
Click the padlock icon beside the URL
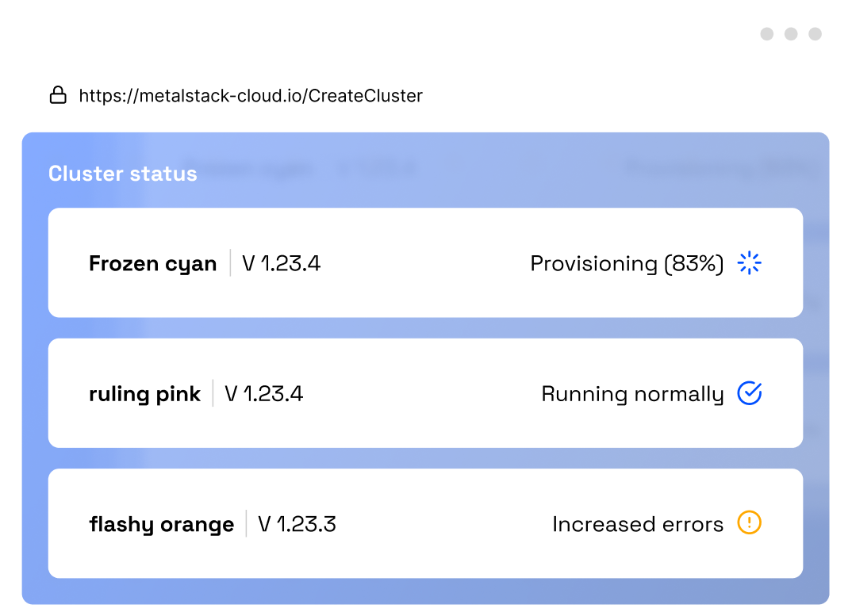point(58,95)
